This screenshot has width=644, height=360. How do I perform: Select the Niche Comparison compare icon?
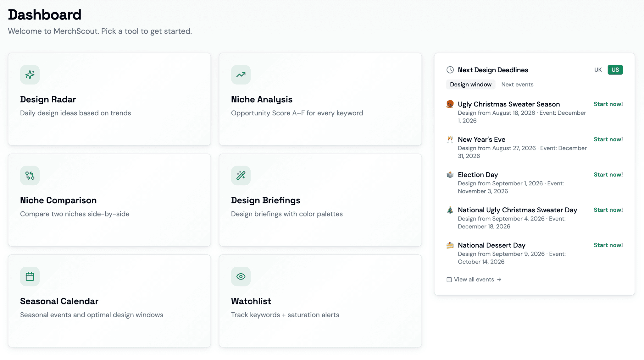[x=30, y=176]
